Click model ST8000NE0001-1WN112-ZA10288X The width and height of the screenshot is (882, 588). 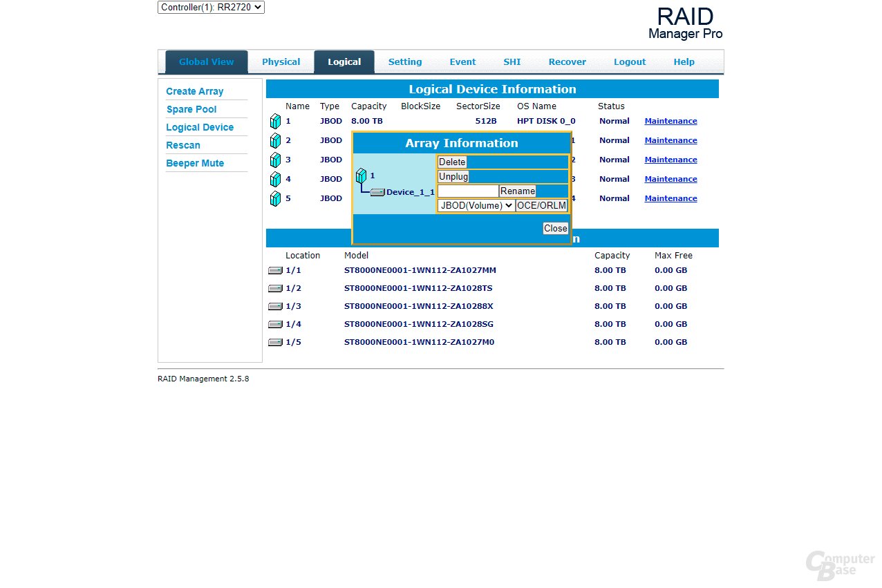click(x=419, y=306)
